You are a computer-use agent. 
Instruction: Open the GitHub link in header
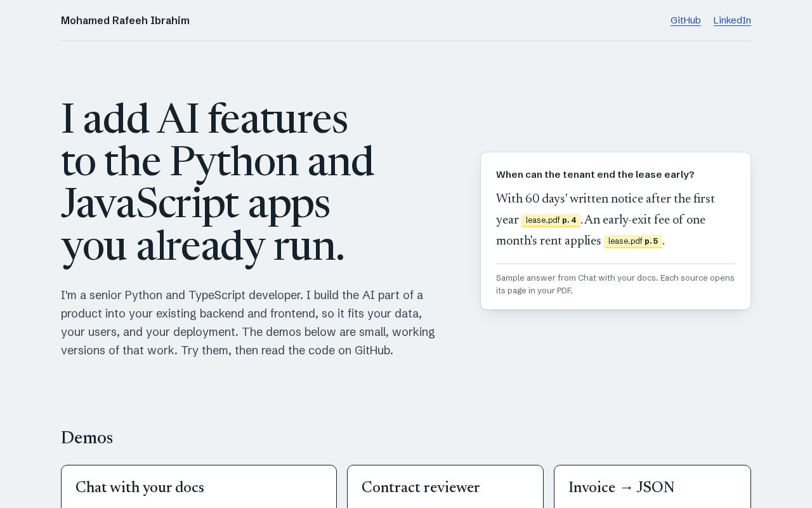click(x=685, y=20)
